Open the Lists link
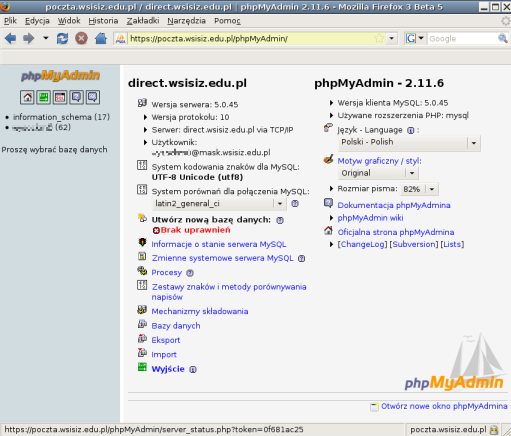Image resolution: width=511 pixels, height=436 pixels. click(452, 244)
